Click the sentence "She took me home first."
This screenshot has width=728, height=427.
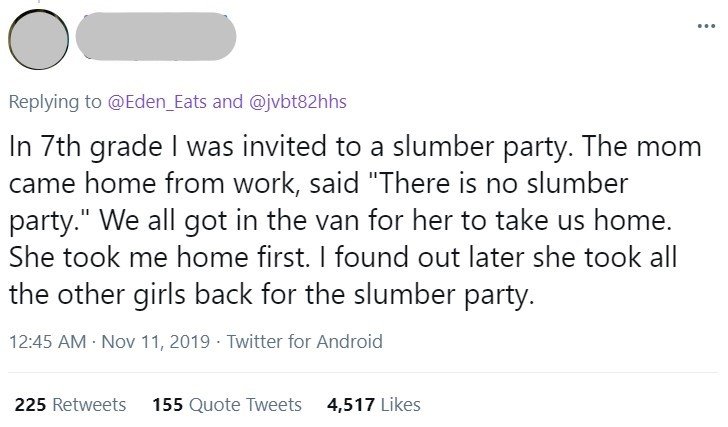point(154,258)
